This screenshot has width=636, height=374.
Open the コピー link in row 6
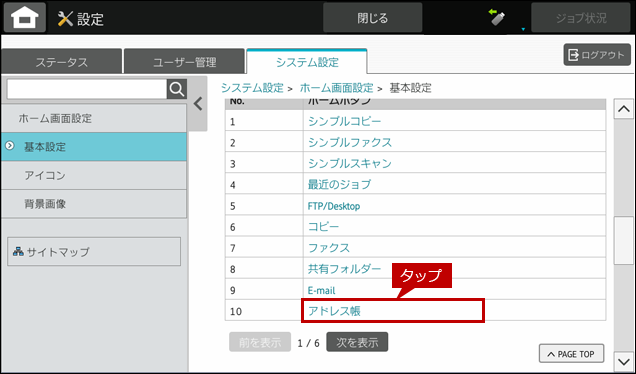(x=323, y=227)
